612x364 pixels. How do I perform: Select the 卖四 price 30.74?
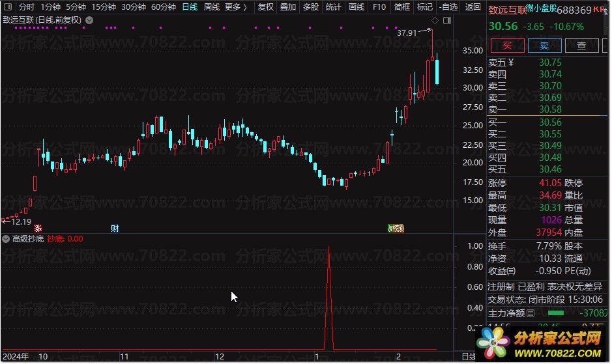point(550,74)
